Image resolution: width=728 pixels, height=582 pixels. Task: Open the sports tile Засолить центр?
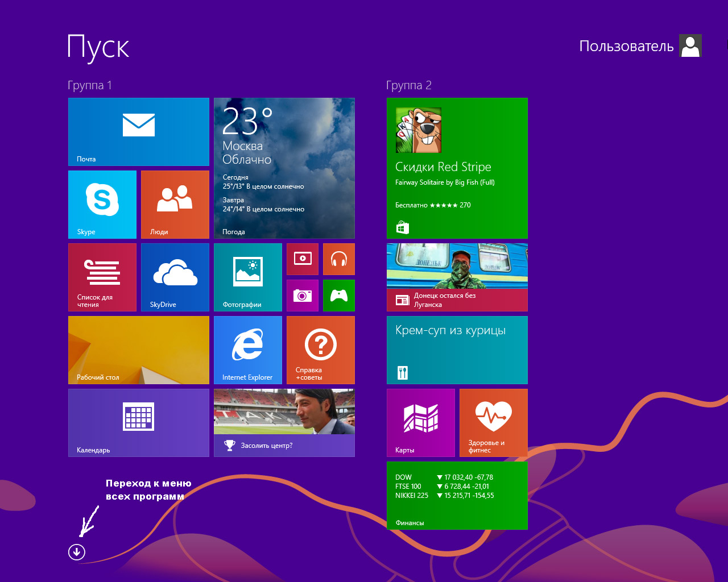284,423
